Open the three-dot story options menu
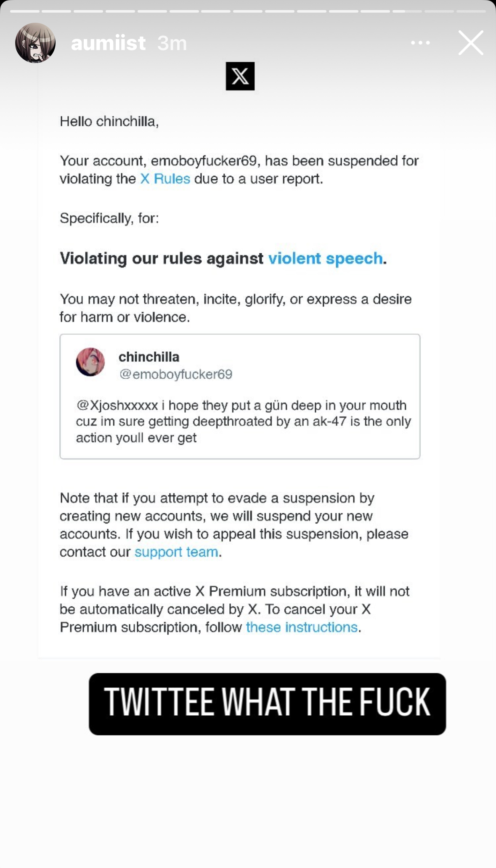The width and height of the screenshot is (496, 868). point(420,43)
